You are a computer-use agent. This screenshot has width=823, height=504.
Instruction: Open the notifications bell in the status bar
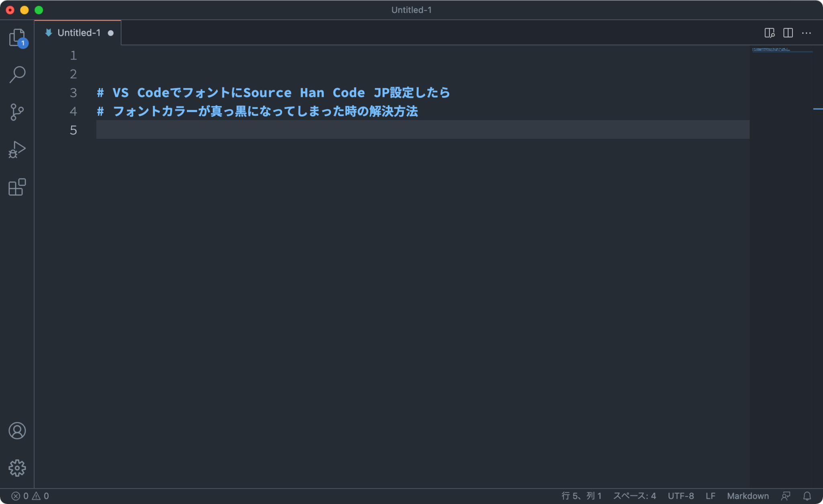point(808,496)
